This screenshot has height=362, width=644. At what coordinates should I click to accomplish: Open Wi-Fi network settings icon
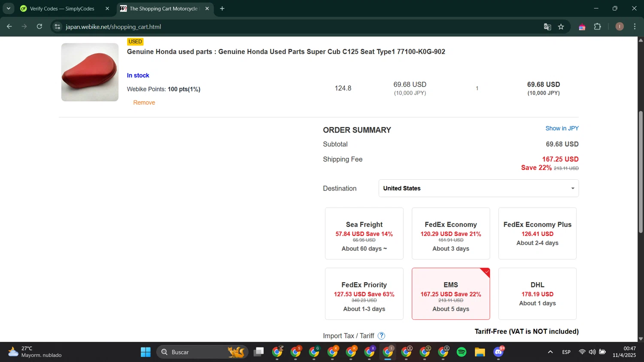coord(582,352)
